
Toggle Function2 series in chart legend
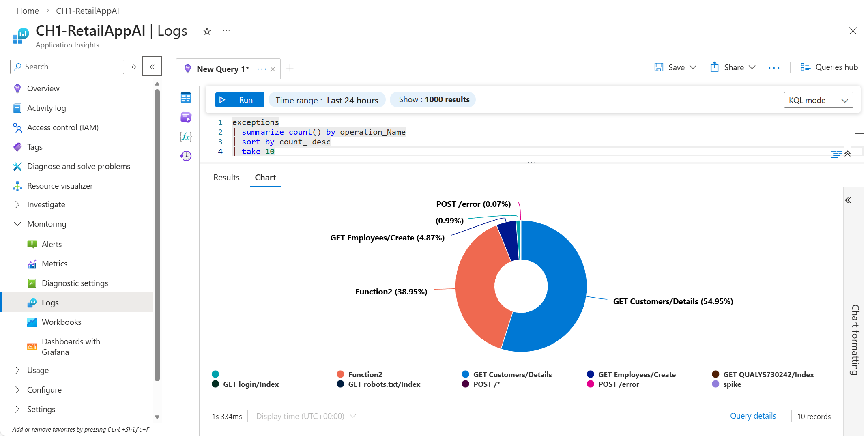pos(365,374)
